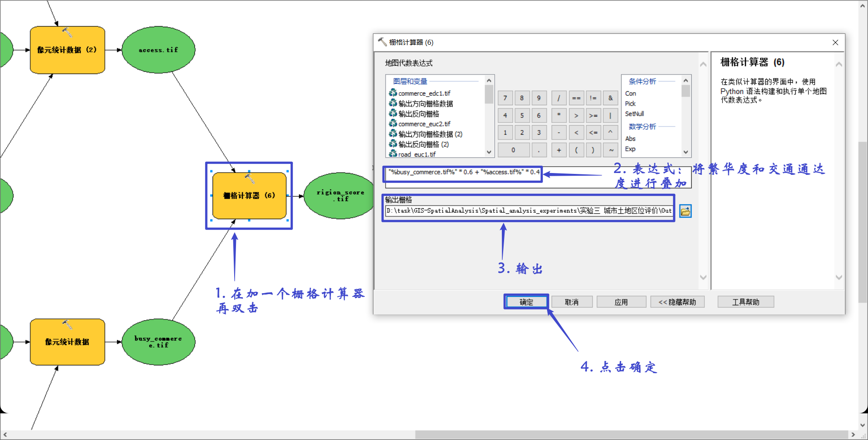Insert a closing parenthesis
Viewport: 868px width, 440px height.
(593, 150)
